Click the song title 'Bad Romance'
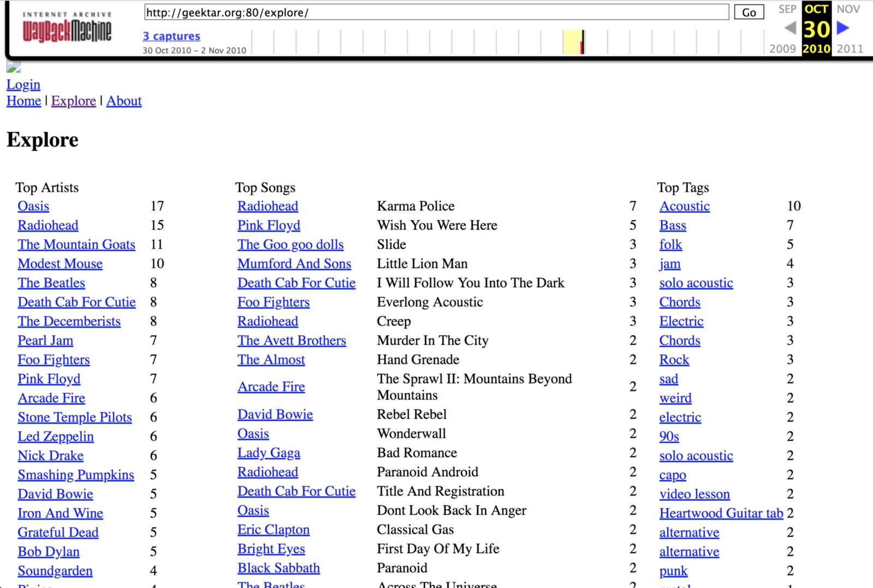 pyautogui.click(x=417, y=453)
